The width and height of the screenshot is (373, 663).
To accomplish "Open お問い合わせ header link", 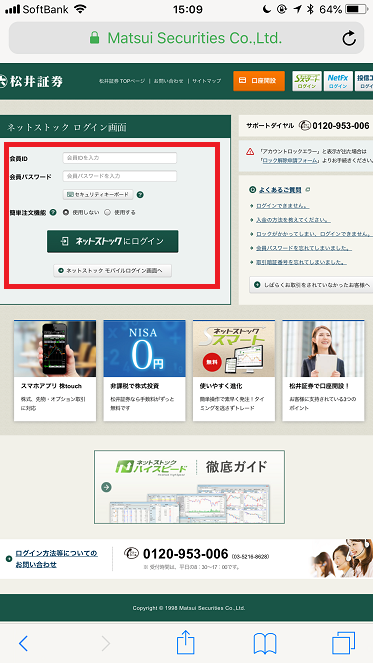I will click(168, 81).
